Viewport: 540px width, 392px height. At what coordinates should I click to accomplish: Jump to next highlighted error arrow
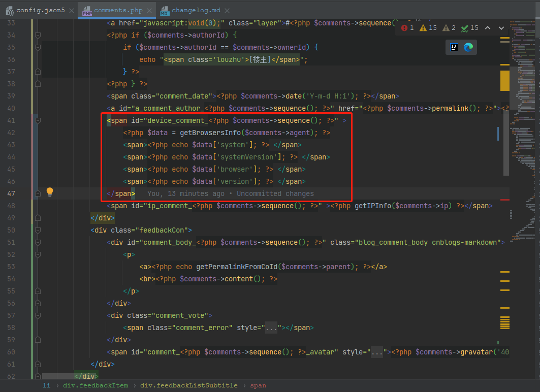[x=501, y=28]
